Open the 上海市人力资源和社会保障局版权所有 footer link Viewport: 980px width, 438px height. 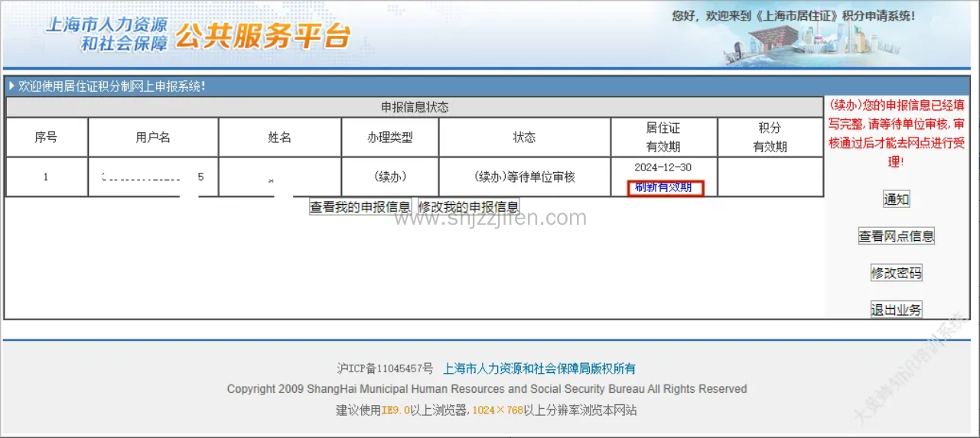point(539,368)
